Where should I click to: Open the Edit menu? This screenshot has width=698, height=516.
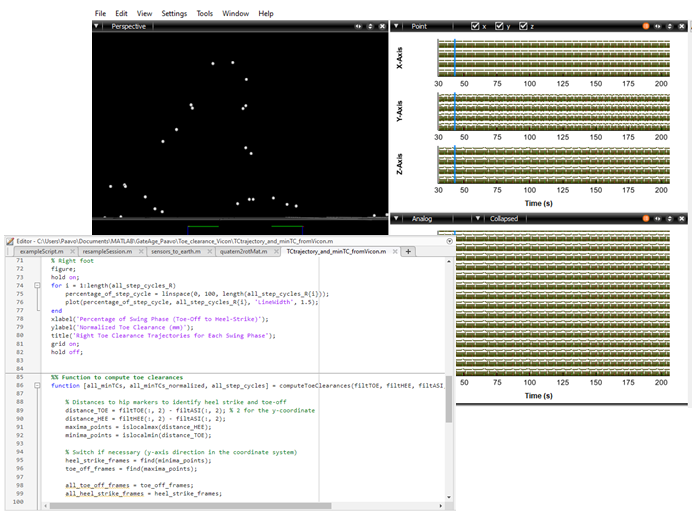pos(121,13)
